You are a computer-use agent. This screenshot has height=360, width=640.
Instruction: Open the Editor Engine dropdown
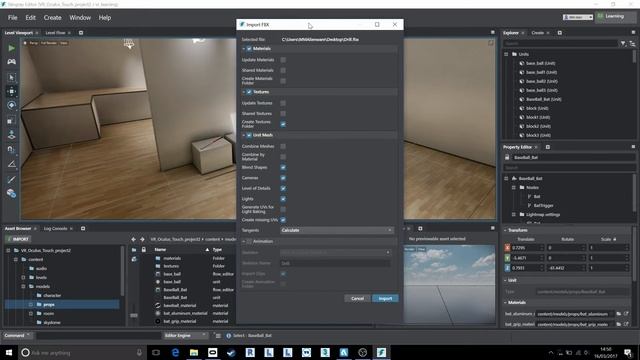[x=185, y=336]
